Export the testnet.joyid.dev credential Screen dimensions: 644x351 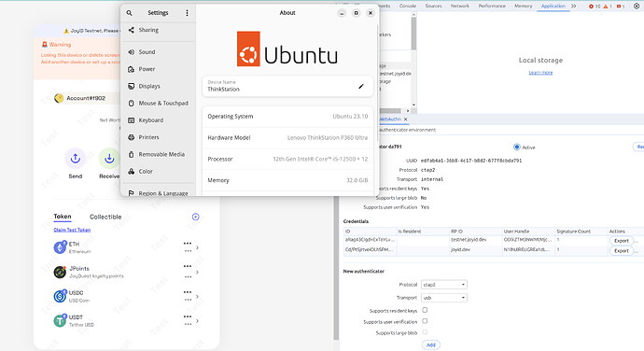(x=621, y=241)
